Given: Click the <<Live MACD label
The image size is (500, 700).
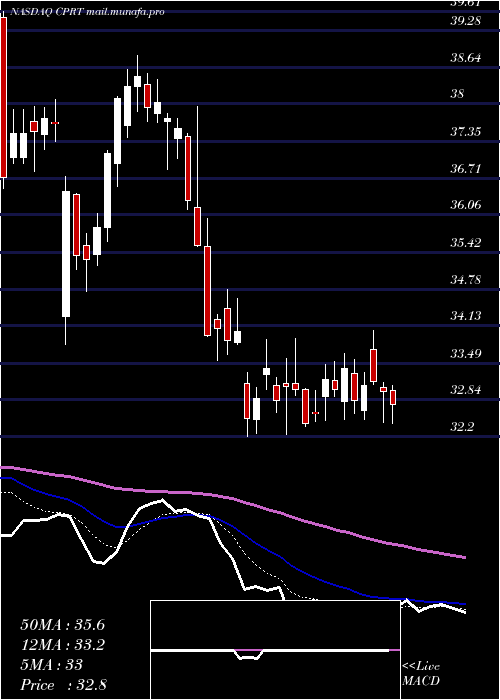Looking at the screenshot, I should (x=421, y=674).
